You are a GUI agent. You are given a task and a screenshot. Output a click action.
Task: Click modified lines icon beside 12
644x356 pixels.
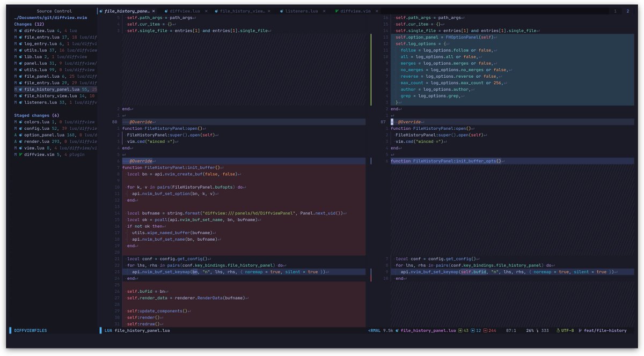point(473,331)
